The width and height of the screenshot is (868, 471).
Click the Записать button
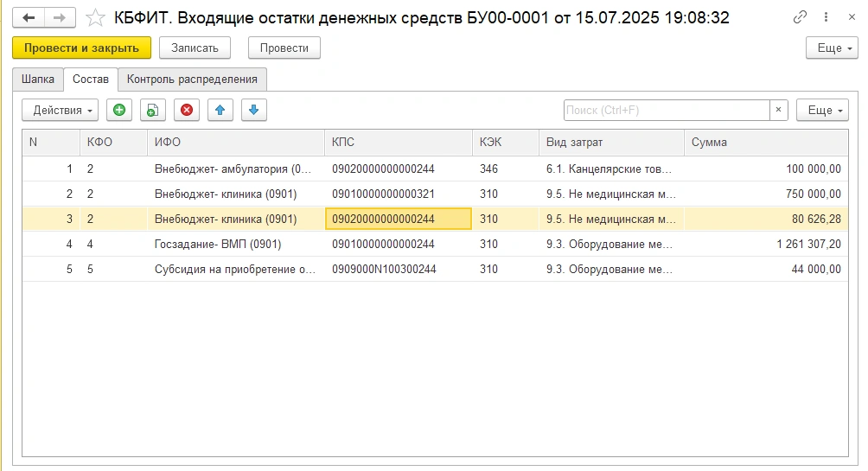195,48
